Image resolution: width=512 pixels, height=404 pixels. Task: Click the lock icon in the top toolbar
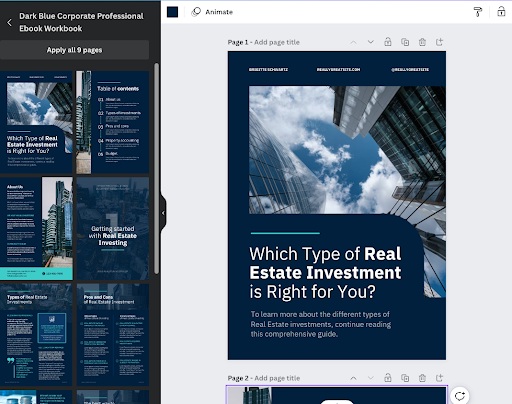[x=501, y=12]
